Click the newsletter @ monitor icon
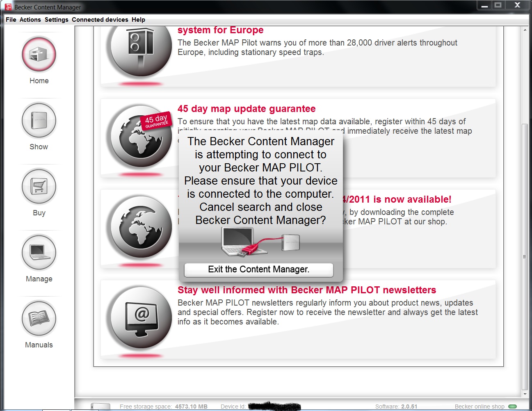This screenshot has width=532, height=411. point(139,317)
